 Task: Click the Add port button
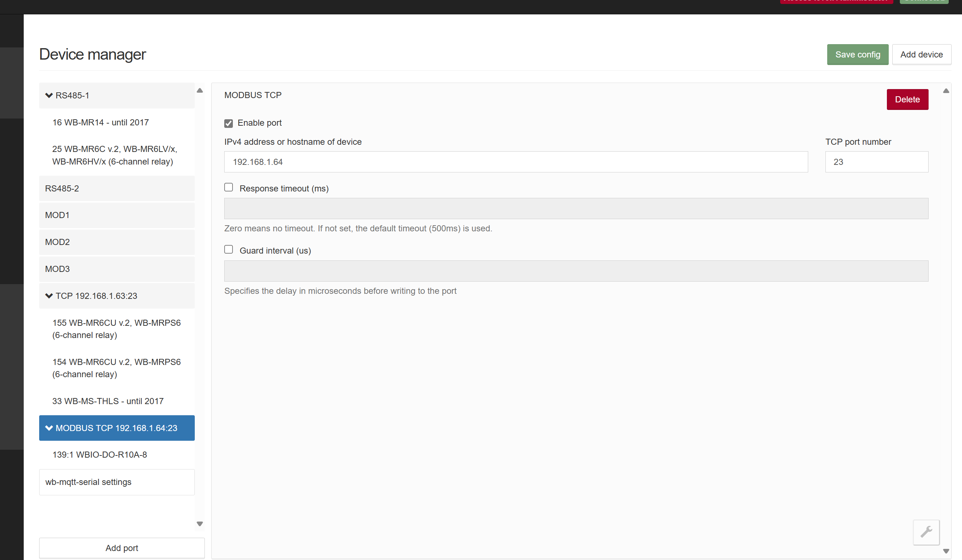click(122, 548)
